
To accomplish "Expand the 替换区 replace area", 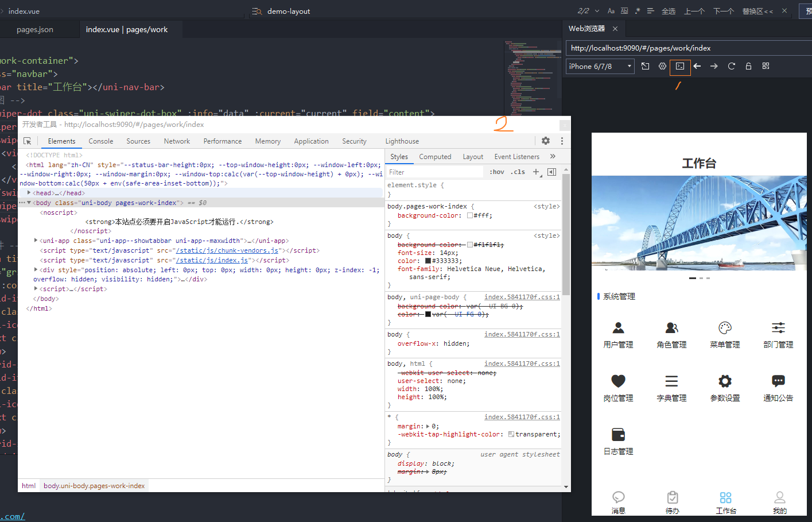I will tap(757, 11).
